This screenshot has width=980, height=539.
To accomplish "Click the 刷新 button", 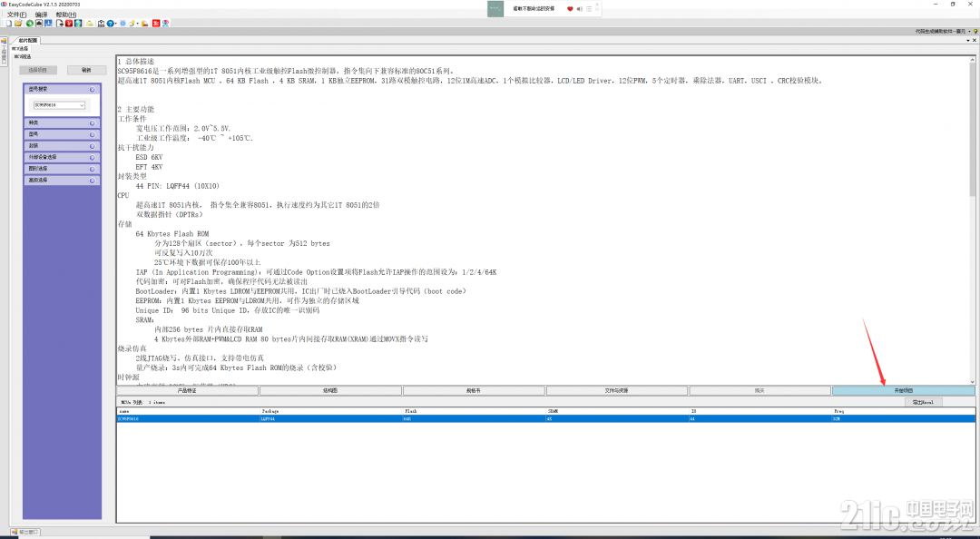I will tap(86, 70).
